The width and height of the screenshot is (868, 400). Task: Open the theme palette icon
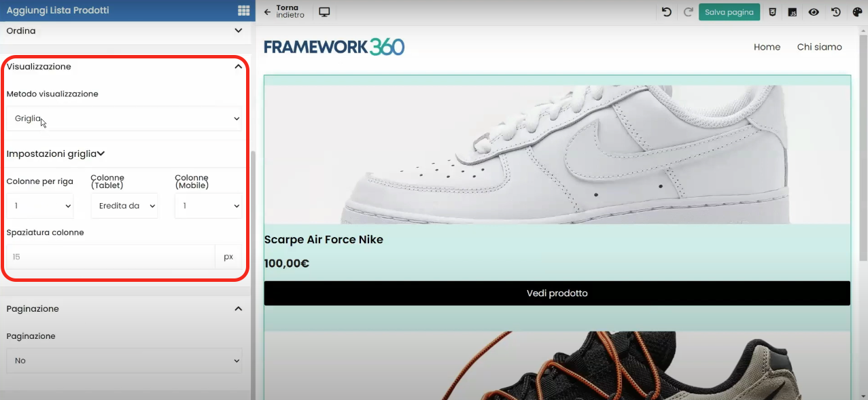[857, 12]
